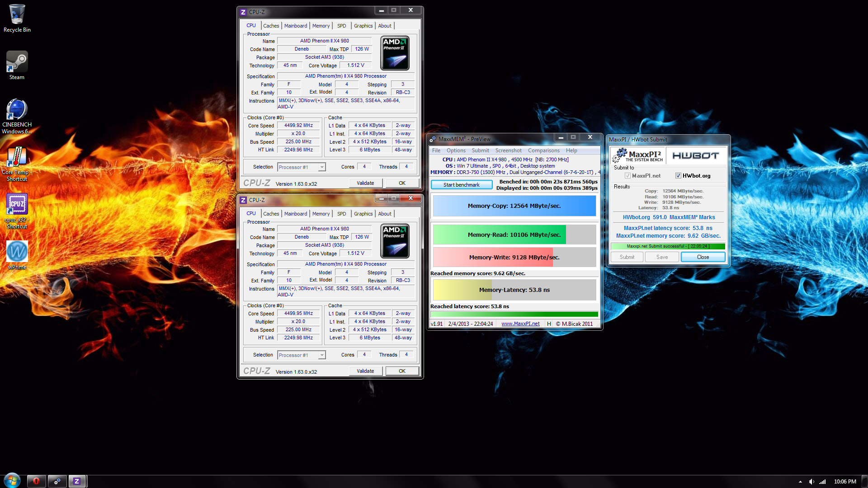Click the MaxxPI² system bench logo

coord(638,156)
